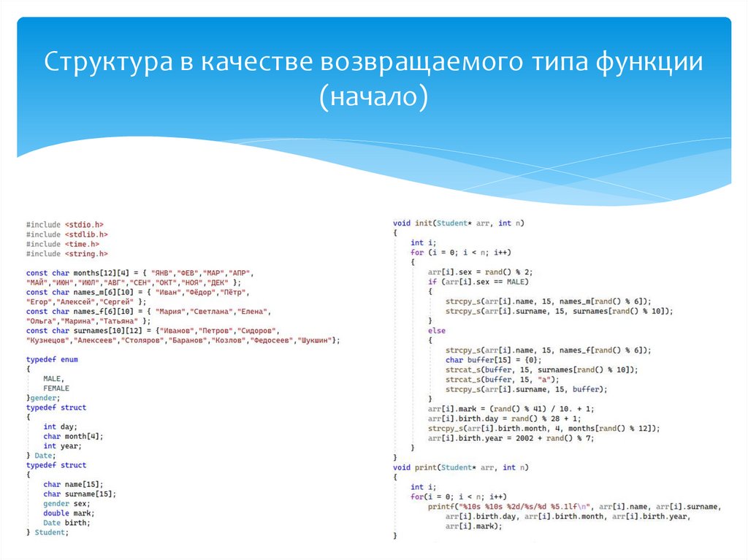Click the "int year;" field
This screenshot has height=560, width=748.
pyautogui.click(x=63, y=446)
